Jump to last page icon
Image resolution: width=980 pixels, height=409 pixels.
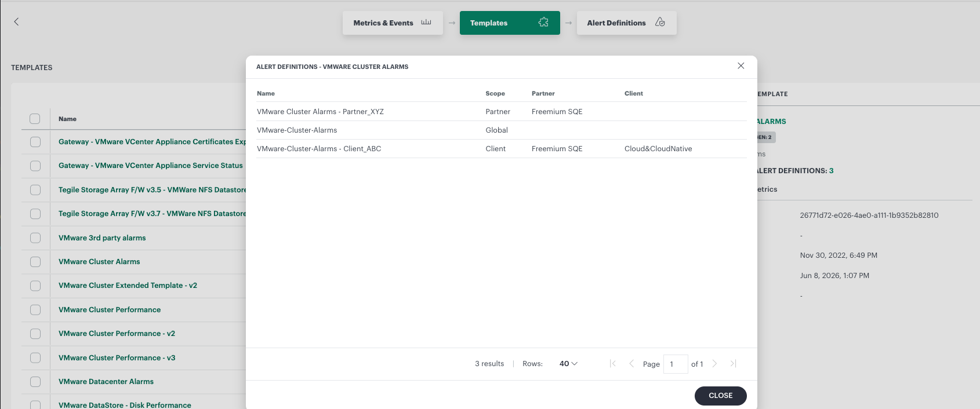coord(733,364)
